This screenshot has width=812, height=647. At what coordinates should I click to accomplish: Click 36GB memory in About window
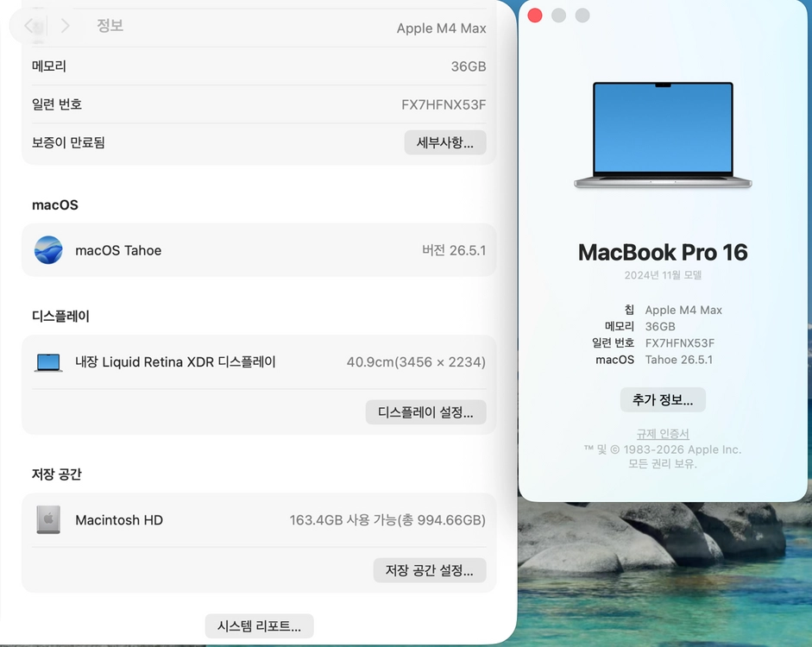(x=660, y=327)
